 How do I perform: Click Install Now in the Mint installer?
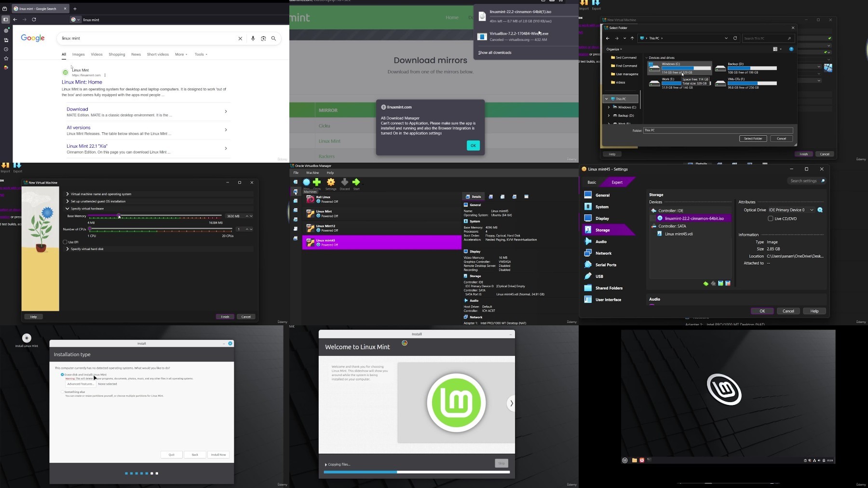click(x=218, y=455)
